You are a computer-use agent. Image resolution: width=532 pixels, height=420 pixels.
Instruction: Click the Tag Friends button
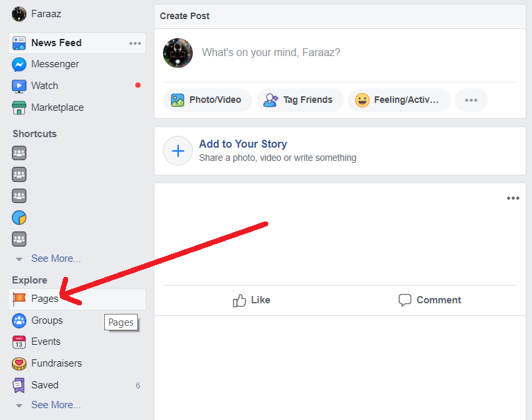(300, 100)
